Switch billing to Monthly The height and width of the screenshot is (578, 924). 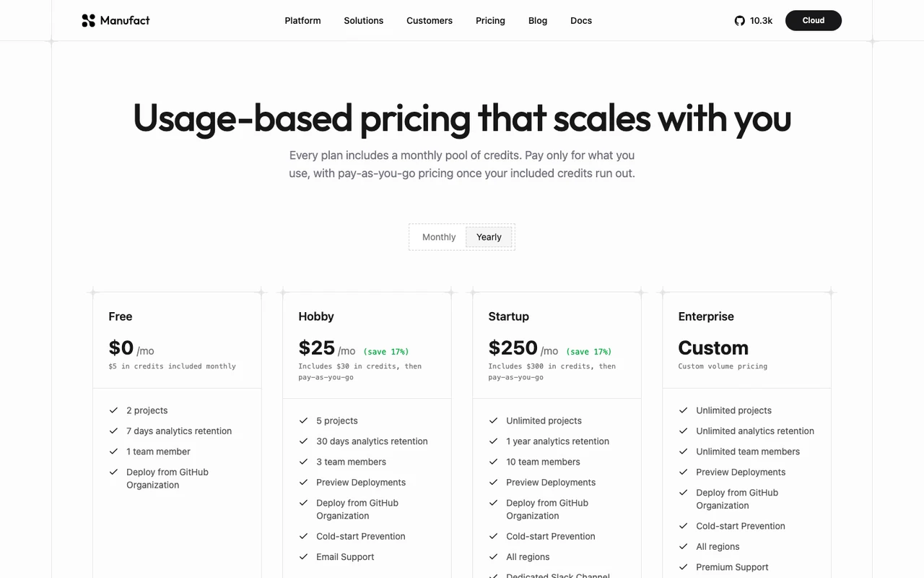coord(439,237)
